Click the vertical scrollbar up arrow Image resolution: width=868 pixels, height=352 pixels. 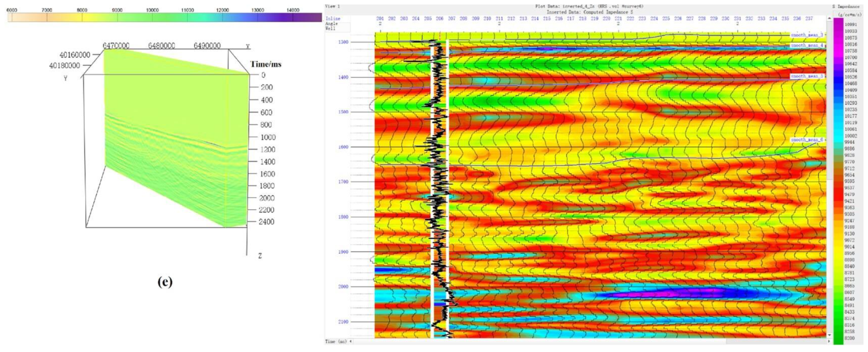pos(829,18)
